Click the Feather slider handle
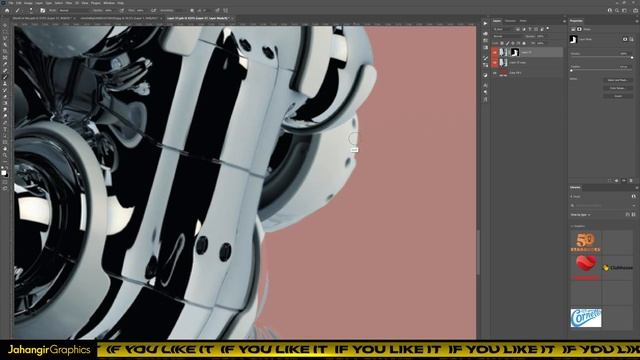This screenshot has height=360, width=640. coord(571,71)
